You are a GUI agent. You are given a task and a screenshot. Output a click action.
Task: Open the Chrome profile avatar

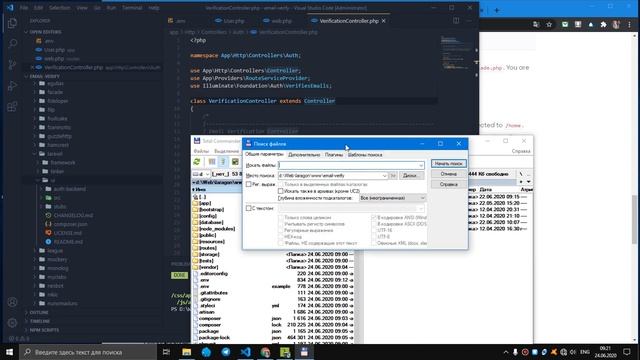pyautogui.click(x=616, y=25)
